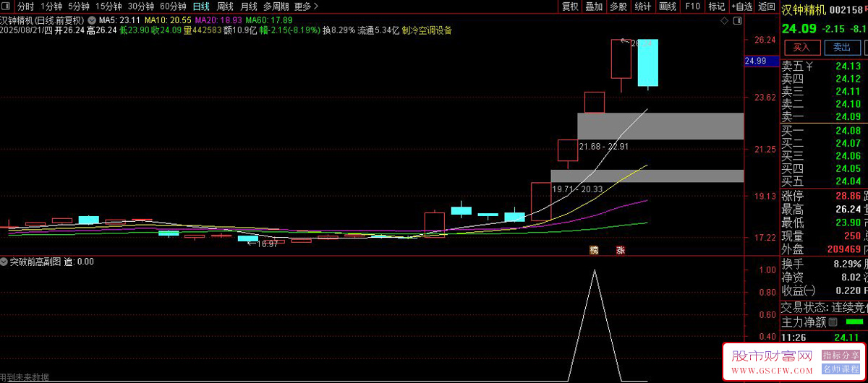Click the 榜 marker below the candlesticks
The width and height of the screenshot is (868, 383).
pos(595,251)
